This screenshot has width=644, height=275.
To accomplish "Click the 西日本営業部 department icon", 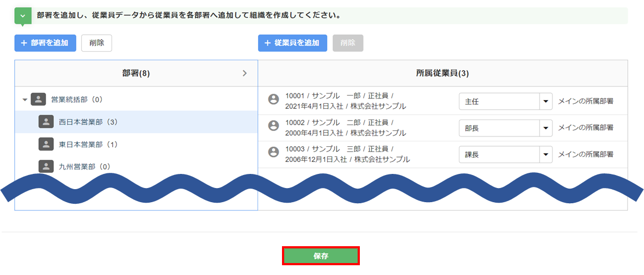I will click(x=46, y=122).
